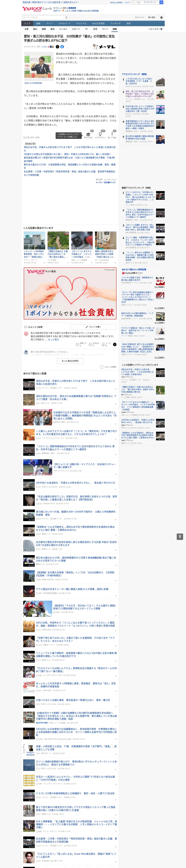This screenshot has height=868, width=186.
Task: Open the 有料 main tab
Action: [x=128, y=24]
